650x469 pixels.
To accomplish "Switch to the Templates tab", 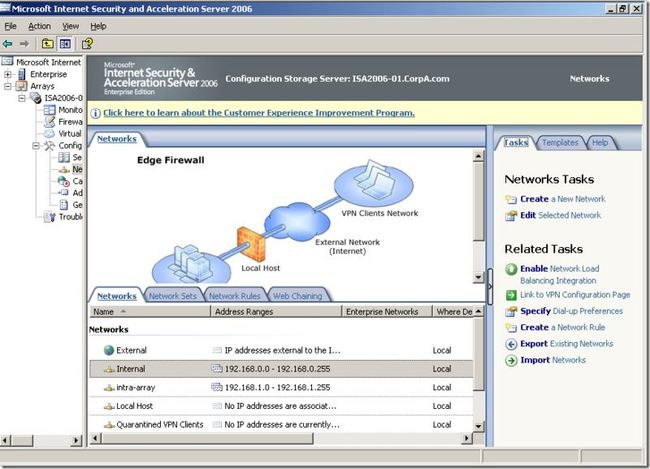I will [560, 143].
